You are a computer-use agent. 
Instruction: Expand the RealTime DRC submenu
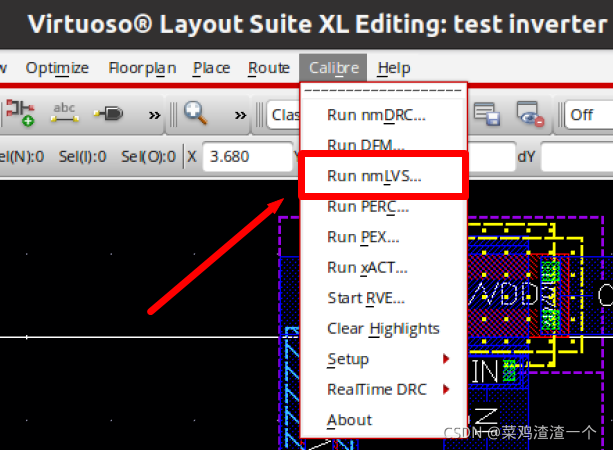click(x=383, y=389)
